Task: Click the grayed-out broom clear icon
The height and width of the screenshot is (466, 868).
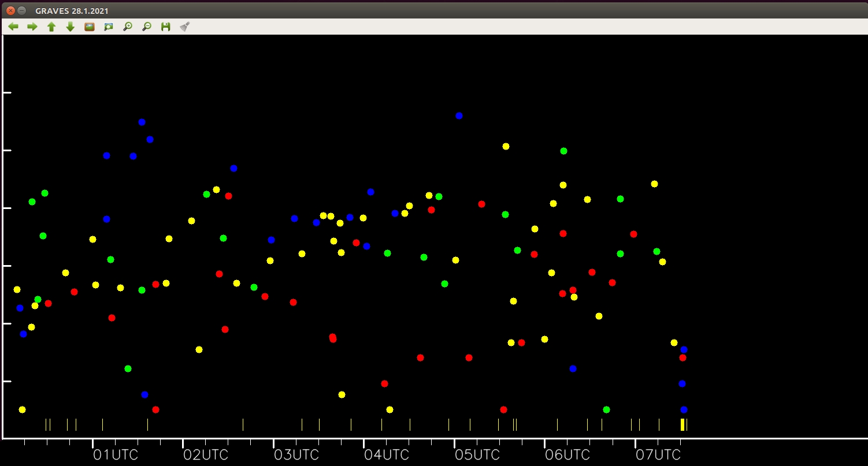Action: pyautogui.click(x=185, y=27)
